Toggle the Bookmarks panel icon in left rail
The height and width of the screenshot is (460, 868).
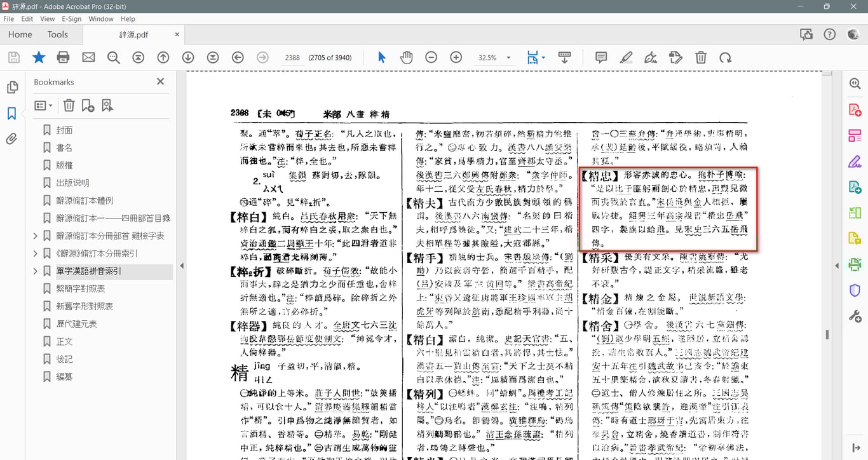point(11,114)
